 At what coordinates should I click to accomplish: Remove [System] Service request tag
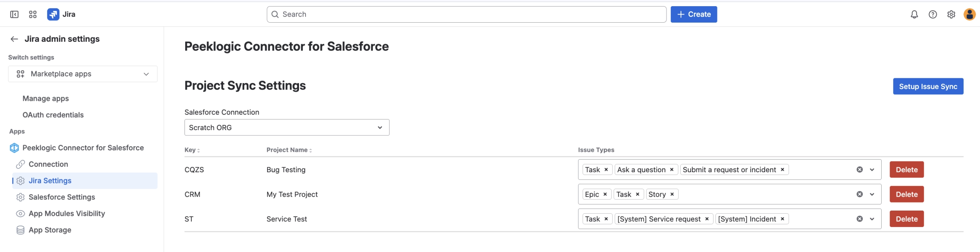tap(707, 219)
